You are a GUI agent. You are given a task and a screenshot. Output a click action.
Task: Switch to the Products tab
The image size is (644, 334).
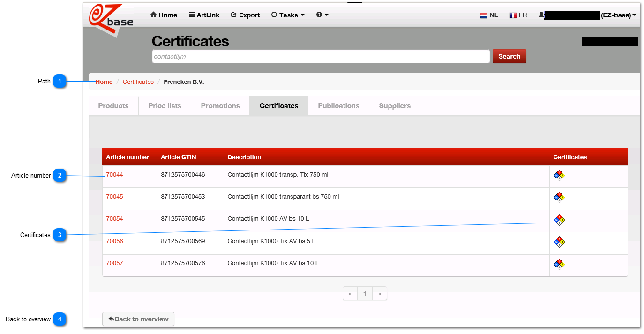tap(113, 106)
